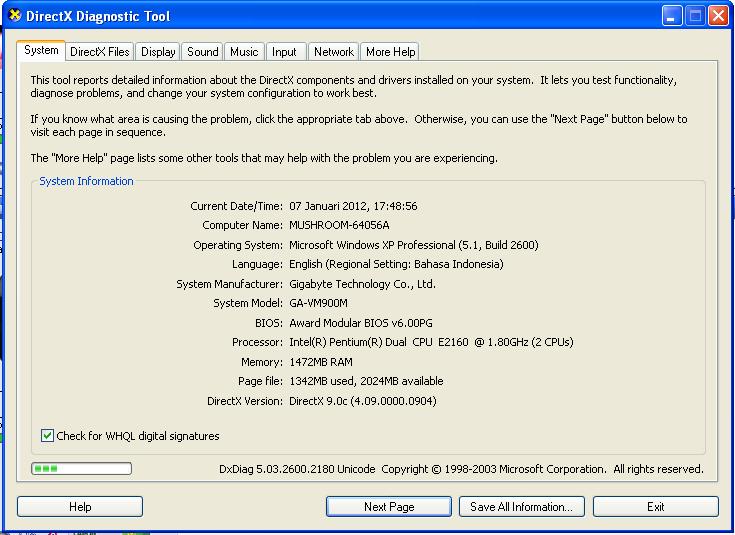The height and width of the screenshot is (535, 735).
Task: Open the DirectX Files tab
Action: (x=99, y=52)
